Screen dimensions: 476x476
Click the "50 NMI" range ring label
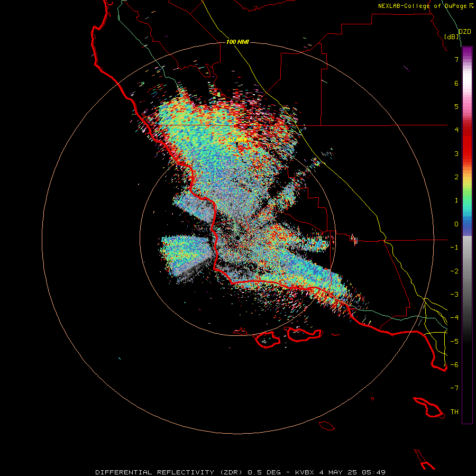pyautogui.click(x=237, y=140)
